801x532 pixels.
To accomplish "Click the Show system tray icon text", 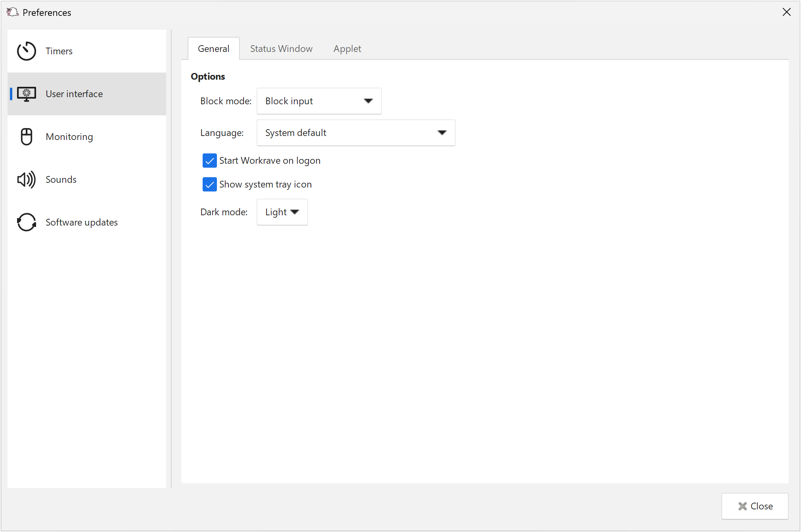I will (x=266, y=184).
